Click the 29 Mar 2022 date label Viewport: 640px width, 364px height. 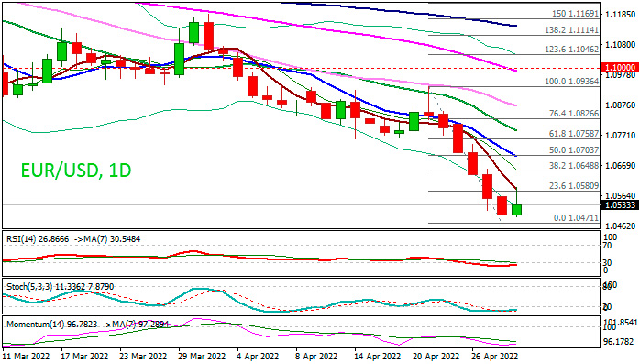[203, 357]
